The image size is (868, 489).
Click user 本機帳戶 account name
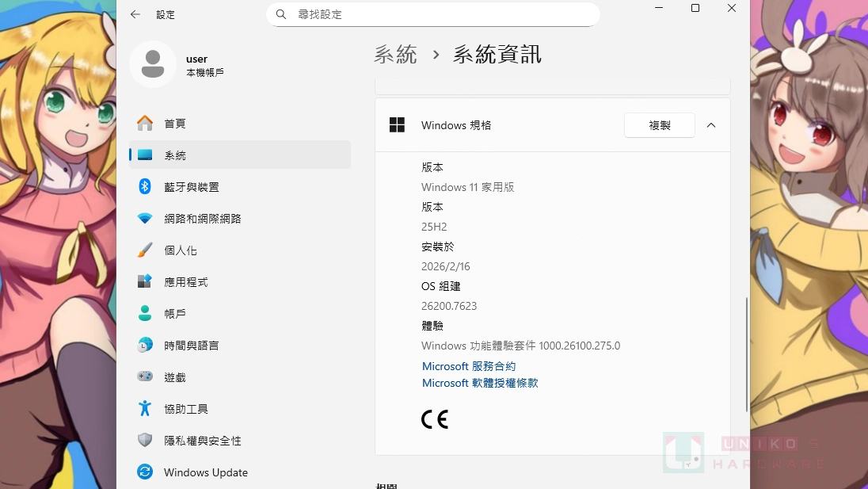coord(205,65)
